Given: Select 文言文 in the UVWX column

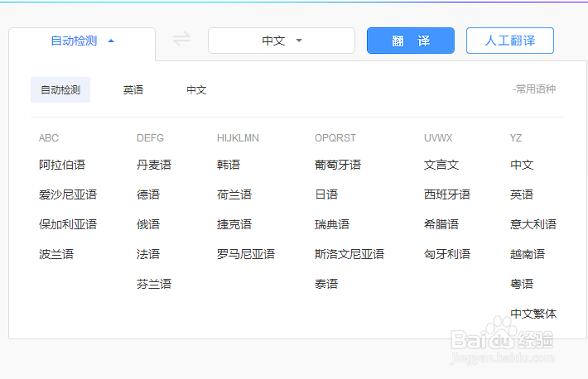Looking at the screenshot, I should 441,165.
